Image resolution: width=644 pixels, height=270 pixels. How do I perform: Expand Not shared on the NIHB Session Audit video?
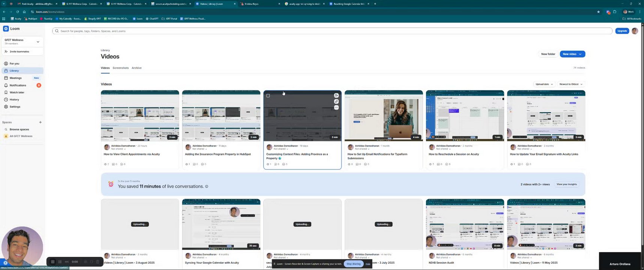pos(443,258)
